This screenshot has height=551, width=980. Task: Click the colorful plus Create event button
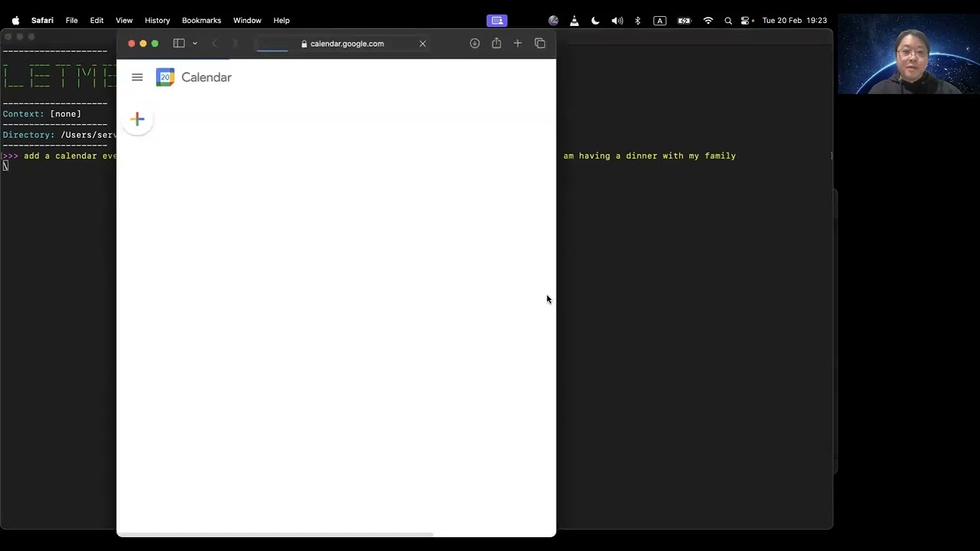[138, 119]
